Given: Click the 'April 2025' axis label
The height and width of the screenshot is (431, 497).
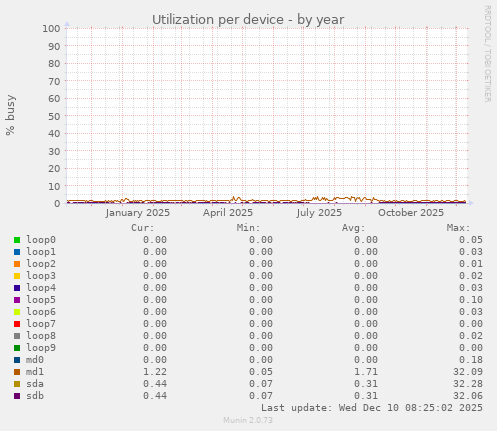Looking at the screenshot, I should click(x=228, y=213).
